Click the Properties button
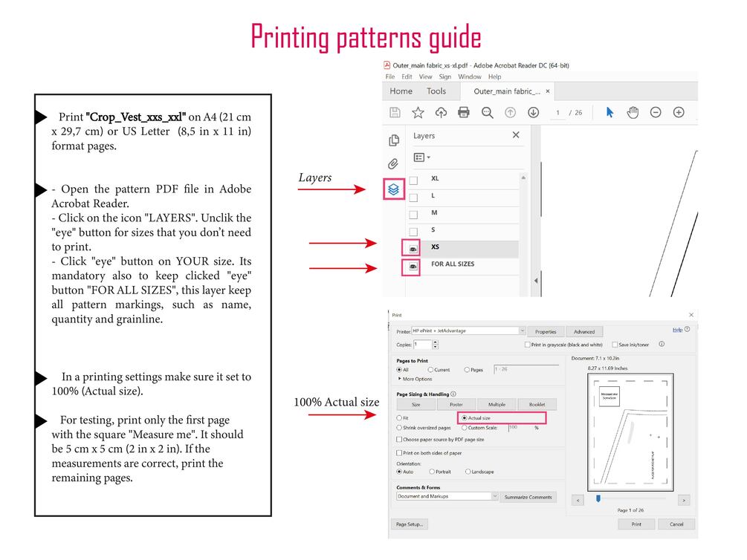 click(x=546, y=331)
